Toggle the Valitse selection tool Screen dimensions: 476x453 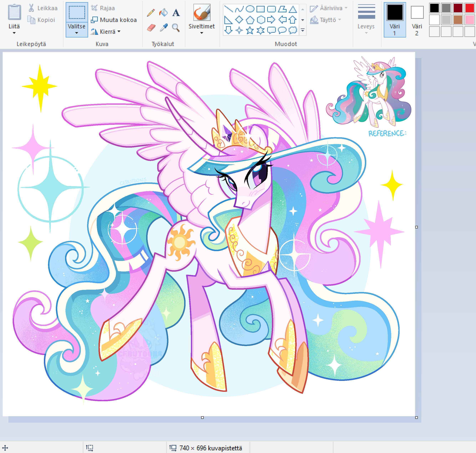pos(77,12)
